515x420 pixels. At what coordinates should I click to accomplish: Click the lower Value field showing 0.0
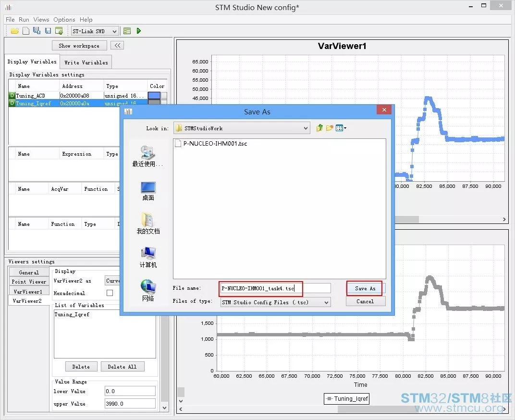click(130, 391)
